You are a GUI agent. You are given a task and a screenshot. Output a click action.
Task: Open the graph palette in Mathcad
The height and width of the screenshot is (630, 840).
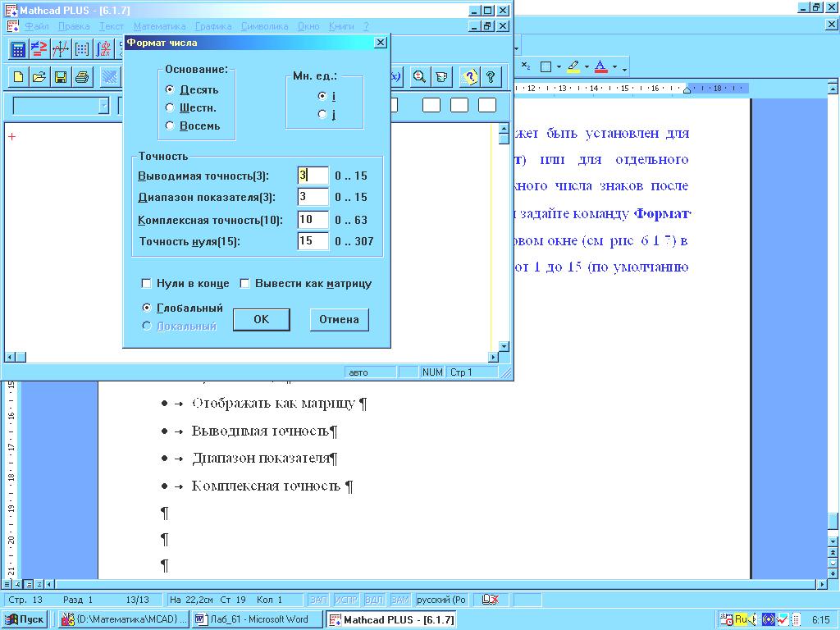60,49
